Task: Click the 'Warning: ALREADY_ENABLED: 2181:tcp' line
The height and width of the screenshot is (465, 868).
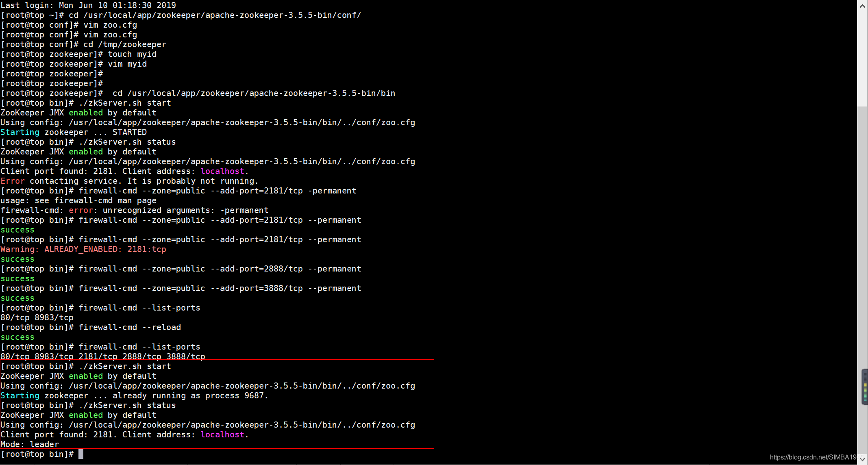Action: pyautogui.click(x=83, y=249)
